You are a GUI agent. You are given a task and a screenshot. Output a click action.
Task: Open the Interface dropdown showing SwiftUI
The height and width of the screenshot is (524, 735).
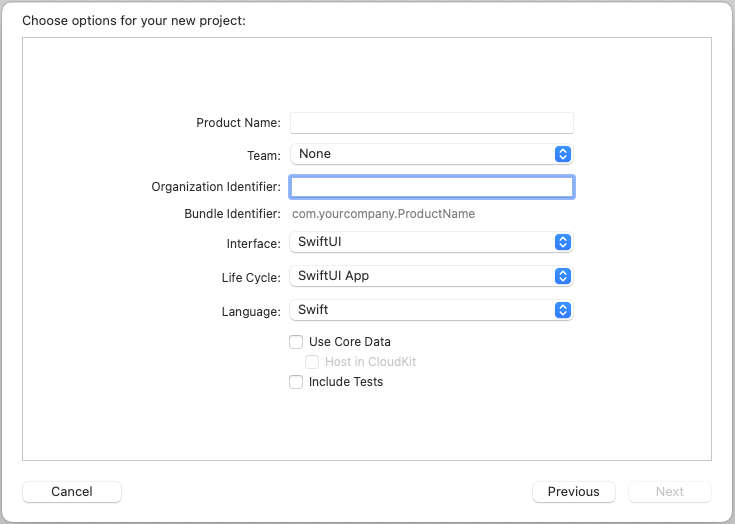pyautogui.click(x=422, y=242)
